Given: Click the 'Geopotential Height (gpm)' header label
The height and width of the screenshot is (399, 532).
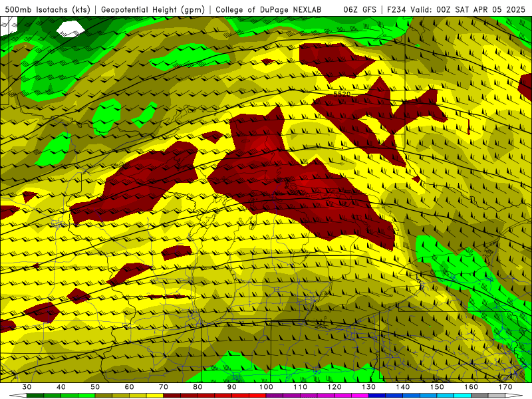Looking at the screenshot, I should pos(153,9).
